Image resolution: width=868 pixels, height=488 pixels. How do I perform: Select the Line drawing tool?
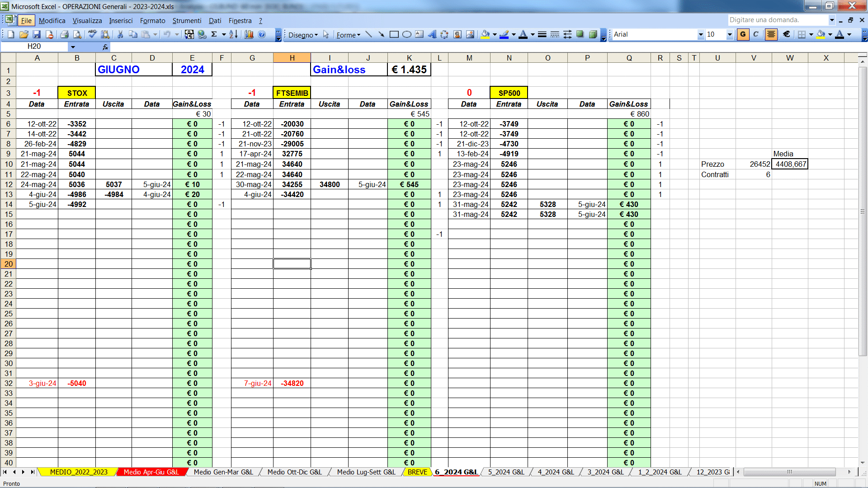click(369, 34)
